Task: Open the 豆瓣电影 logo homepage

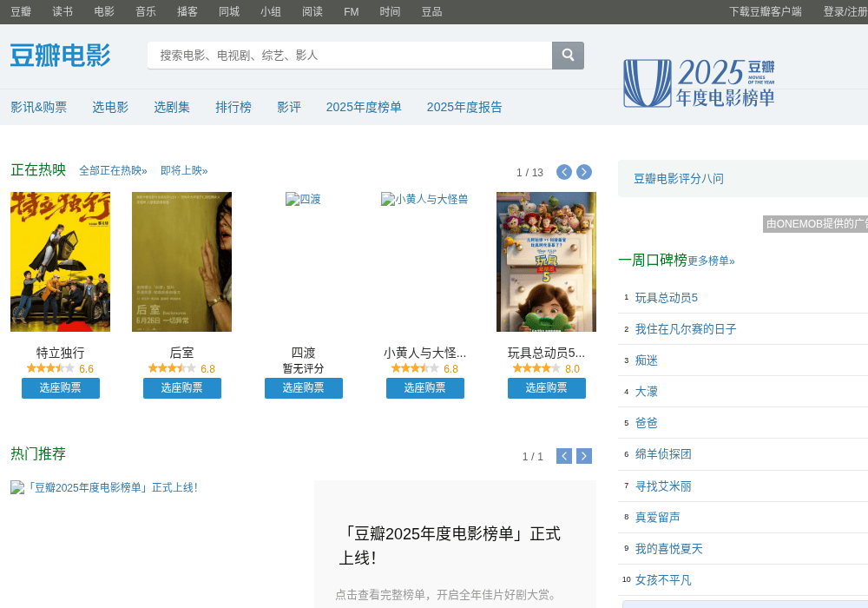Action: point(61,56)
